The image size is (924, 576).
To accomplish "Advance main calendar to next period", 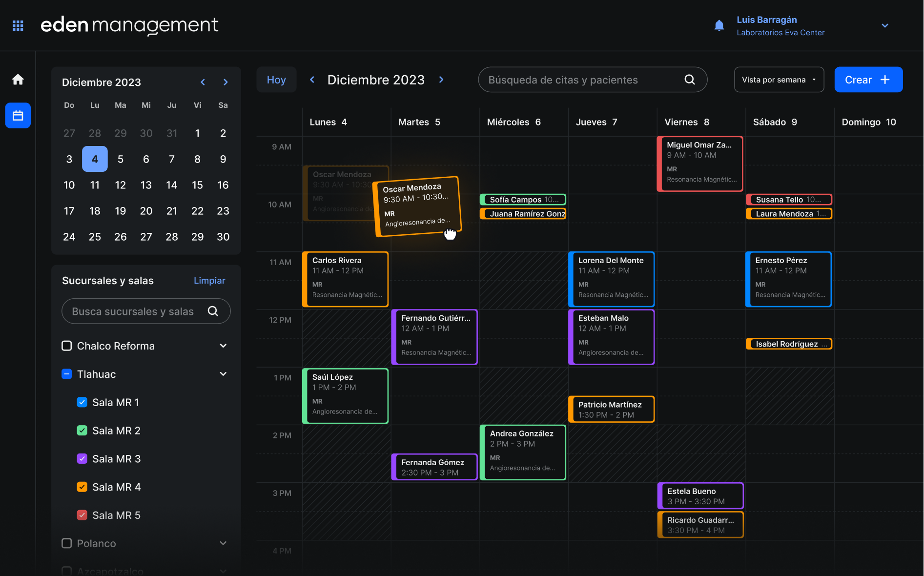I will point(441,80).
